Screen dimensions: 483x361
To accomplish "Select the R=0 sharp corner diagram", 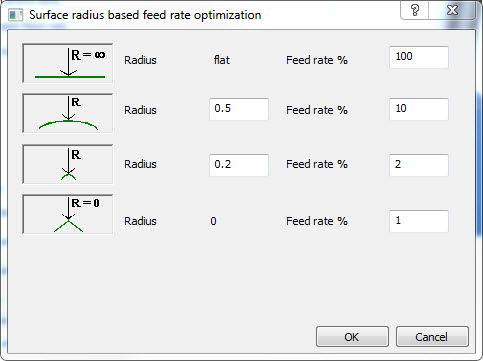I will 68,214.
